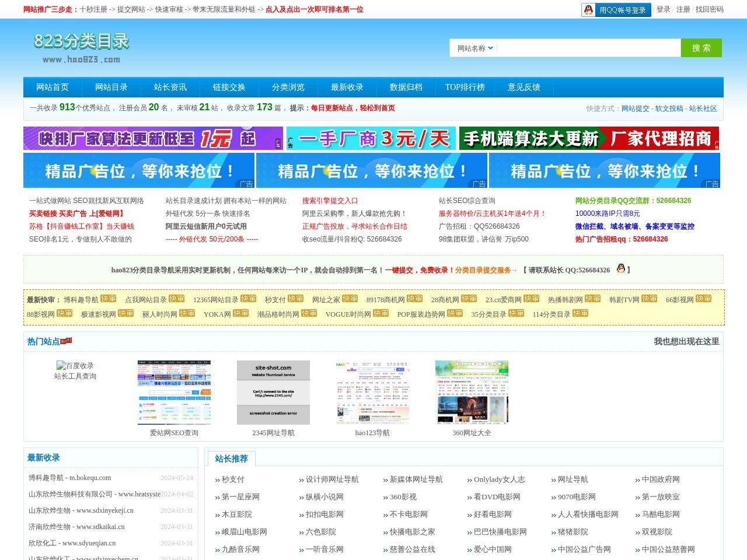Click the 注册 link at top
Viewport: 747px width, 560px height.
click(683, 9)
